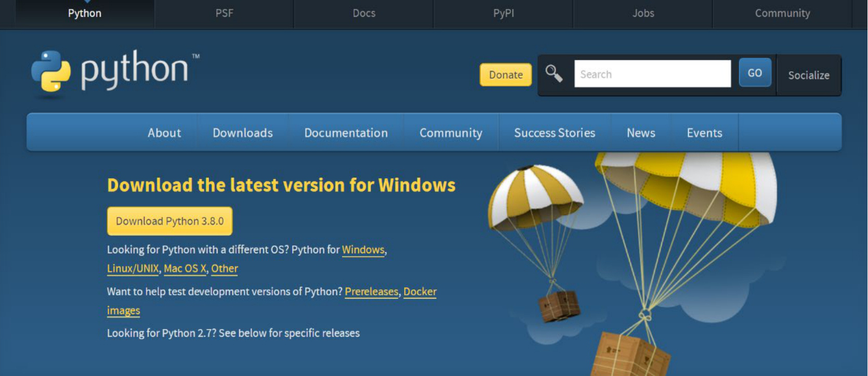This screenshot has height=376, width=868.
Task: Open the Python top bar tab
Action: coord(85,14)
